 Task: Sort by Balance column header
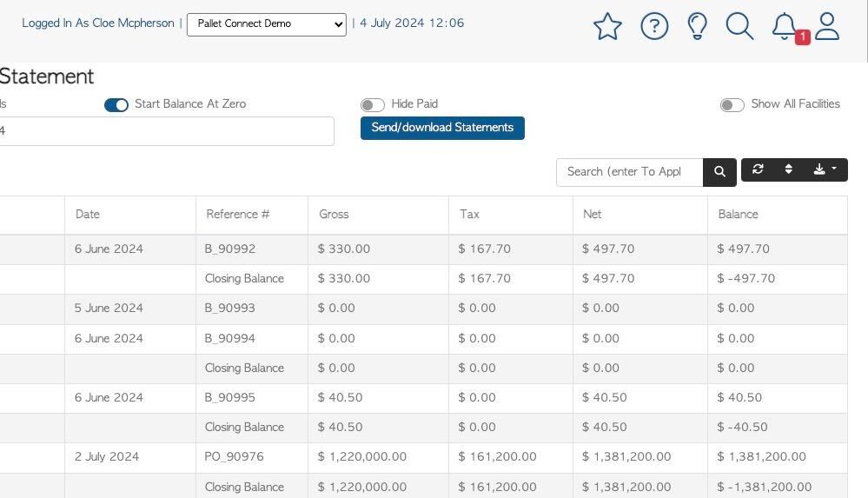738,215
